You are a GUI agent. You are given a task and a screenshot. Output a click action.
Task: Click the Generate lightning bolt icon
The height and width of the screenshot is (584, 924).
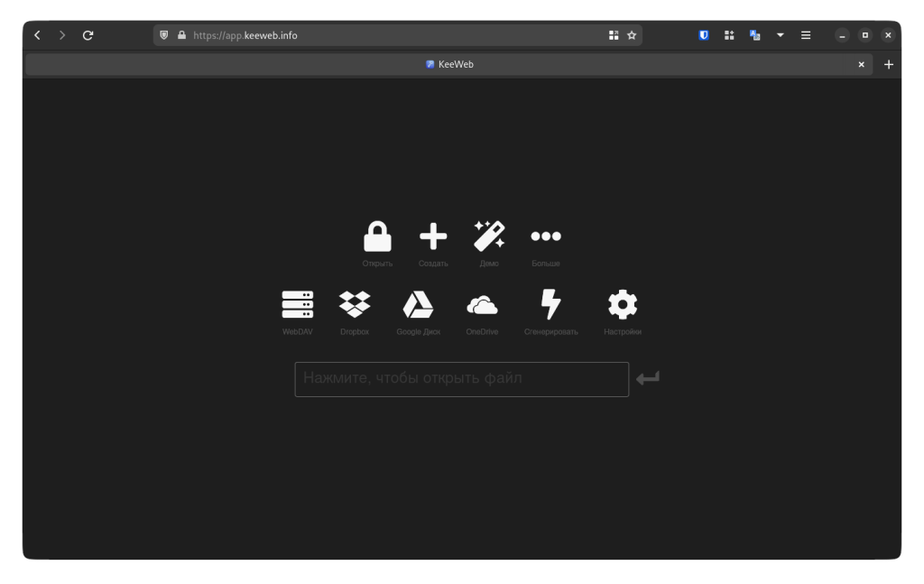[x=551, y=305]
